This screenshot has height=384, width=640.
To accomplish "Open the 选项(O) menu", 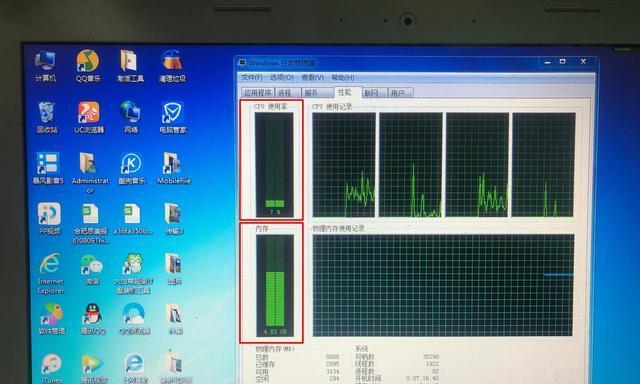I will coord(282,77).
